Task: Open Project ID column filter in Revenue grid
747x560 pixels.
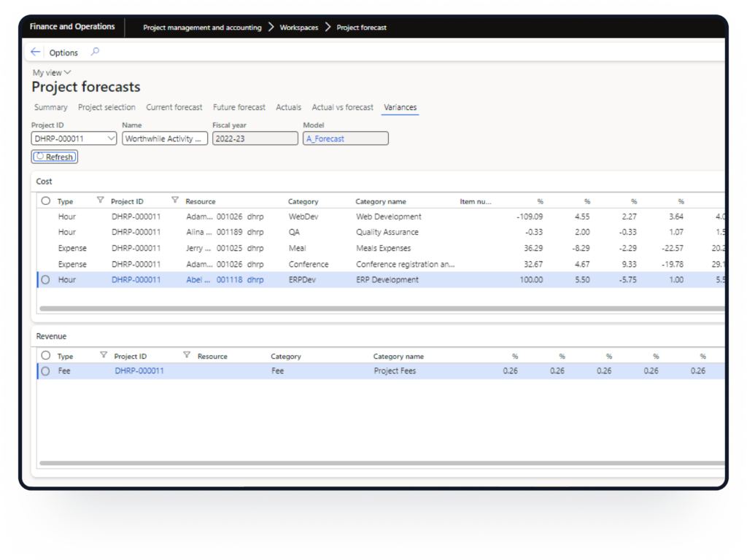Action: pos(187,355)
